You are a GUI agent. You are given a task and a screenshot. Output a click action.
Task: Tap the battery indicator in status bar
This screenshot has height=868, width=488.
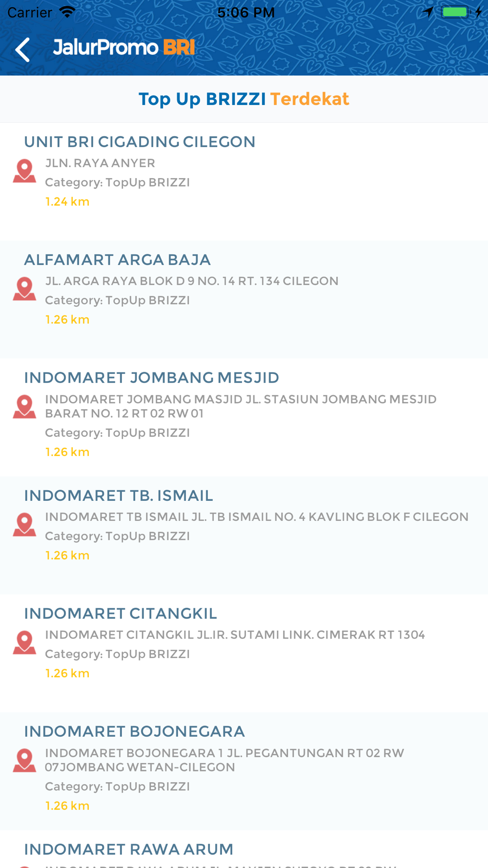[456, 12]
